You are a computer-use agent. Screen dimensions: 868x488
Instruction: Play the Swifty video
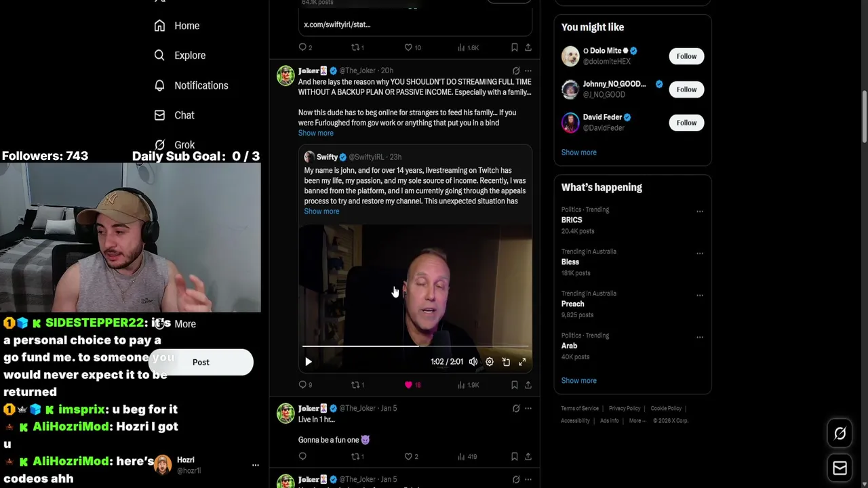pyautogui.click(x=309, y=362)
